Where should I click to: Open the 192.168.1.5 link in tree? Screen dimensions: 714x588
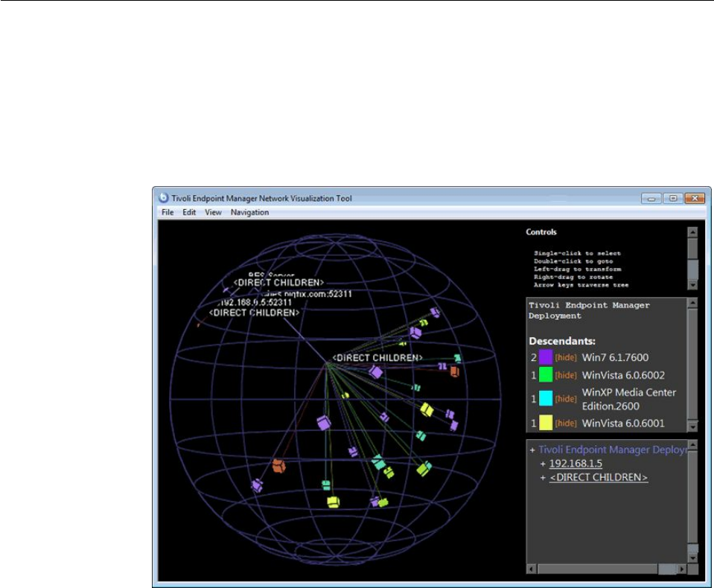[576, 463]
